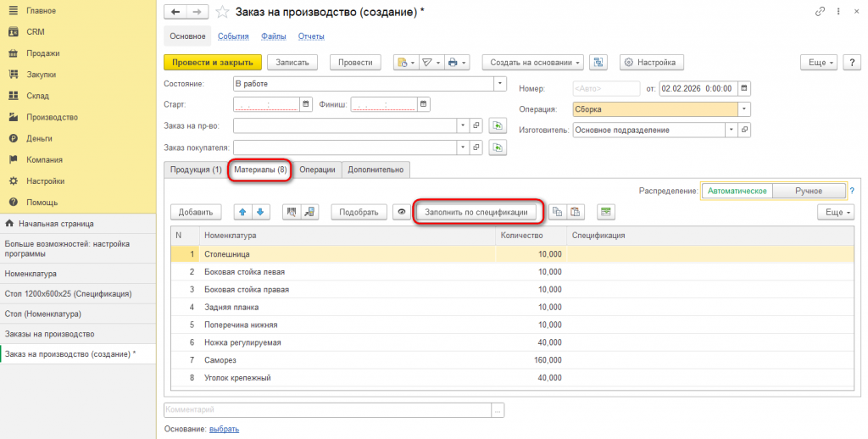This screenshot has height=439, width=868.
Task: Click Провести и закрыть button
Action: (x=213, y=63)
